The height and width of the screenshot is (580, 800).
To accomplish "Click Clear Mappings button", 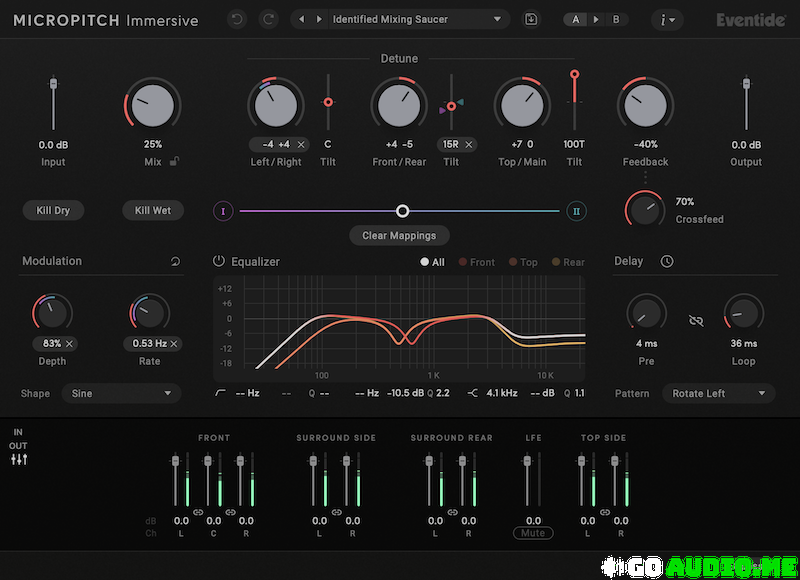I will (x=399, y=235).
